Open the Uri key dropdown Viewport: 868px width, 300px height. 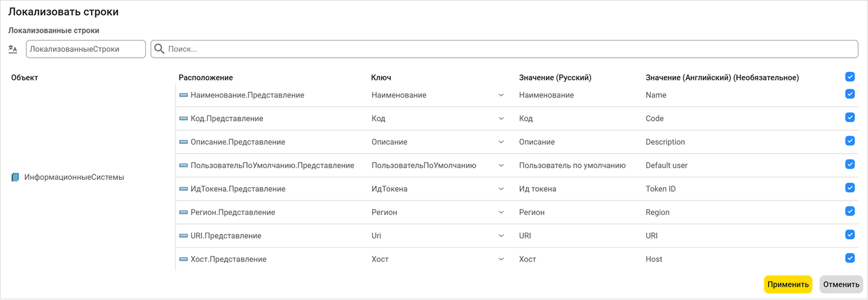click(501, 236)
